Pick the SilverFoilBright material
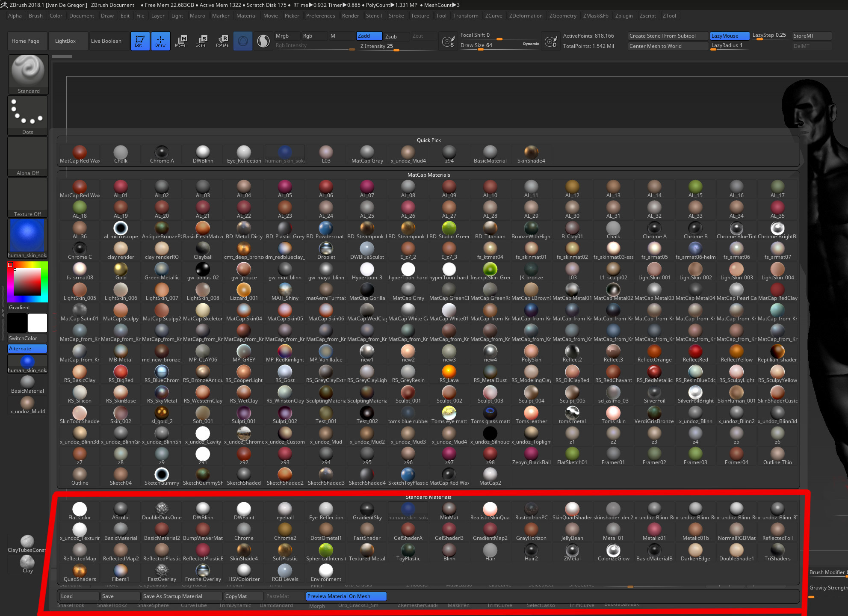 point(695,395)
